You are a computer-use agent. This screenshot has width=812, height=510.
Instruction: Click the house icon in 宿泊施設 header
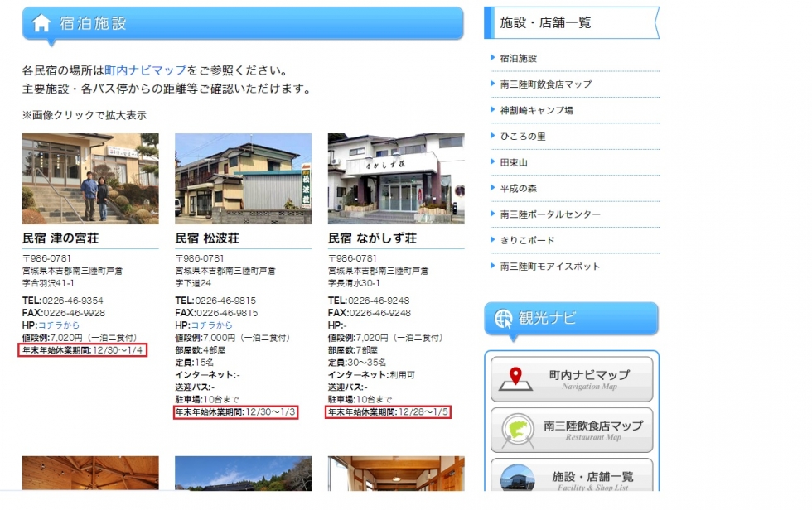click(x=41, y=23)
